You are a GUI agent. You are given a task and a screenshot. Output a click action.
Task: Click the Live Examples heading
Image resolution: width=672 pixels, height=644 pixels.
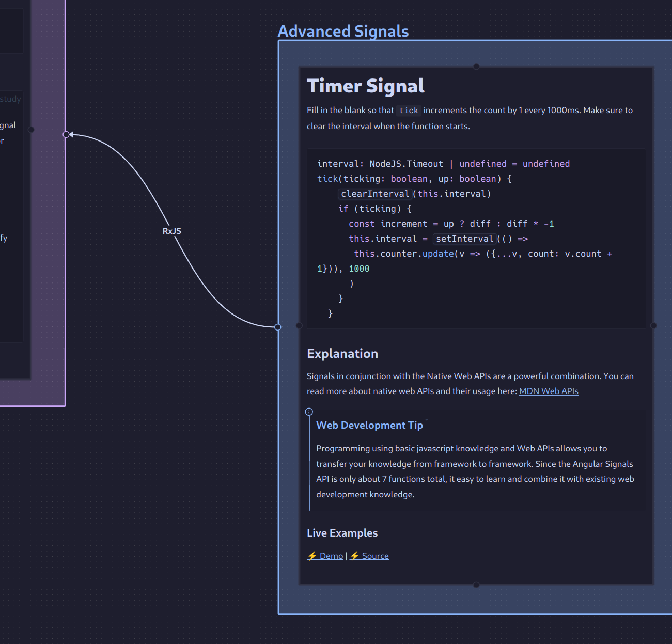point(342,533)
